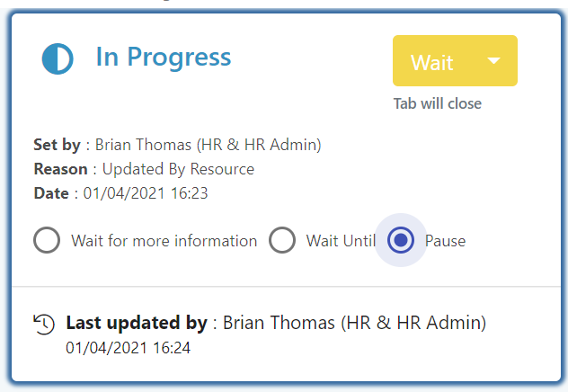Image resolution: width=568 pixels, height=392 pixels.
Task: Choose the "Wait Until" radio button
Action: click(x=282, y=241)
